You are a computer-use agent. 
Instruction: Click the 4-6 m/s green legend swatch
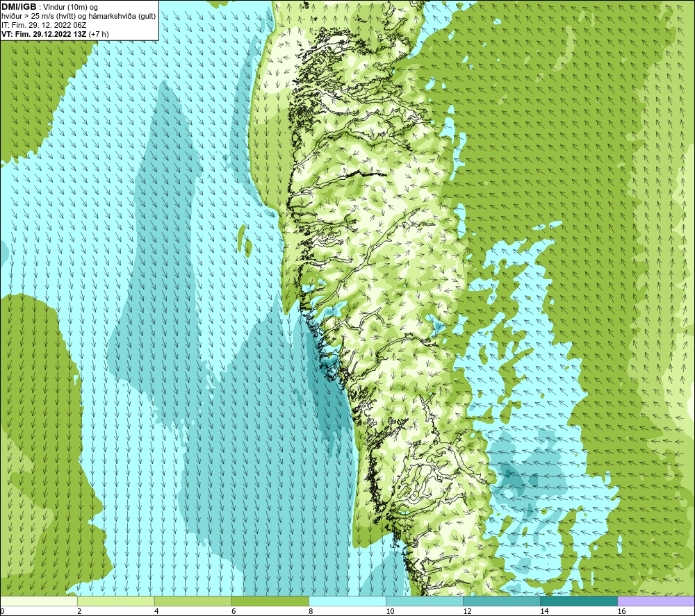point(193,601)
